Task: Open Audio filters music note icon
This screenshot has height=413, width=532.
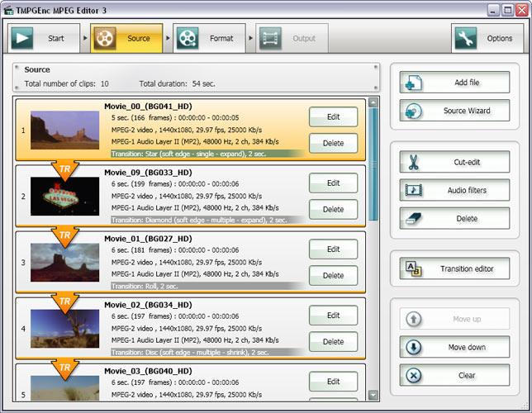Action: [414, 191]
